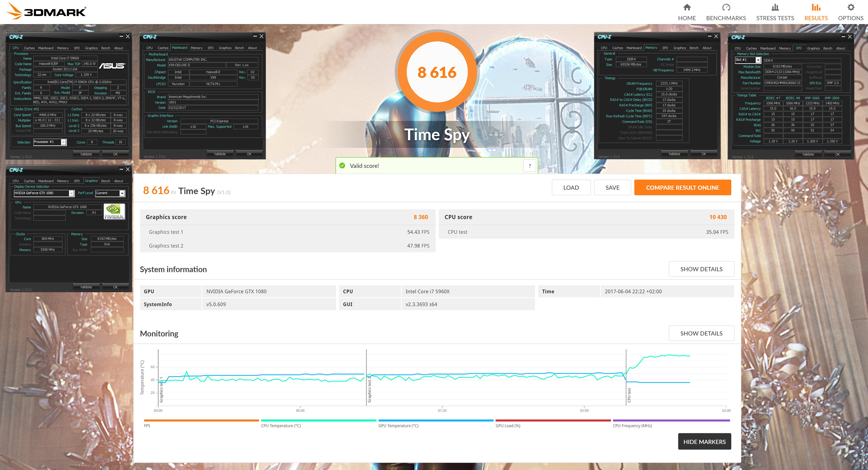Image resolution: width=868 pixels, height=470 pixels.
Task: Click the GUI version v2.3.3693 s64
Action: click(421, 304)
